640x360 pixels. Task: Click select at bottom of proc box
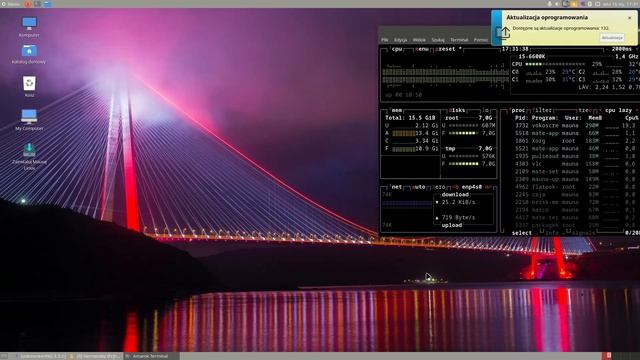pos(522,233)
